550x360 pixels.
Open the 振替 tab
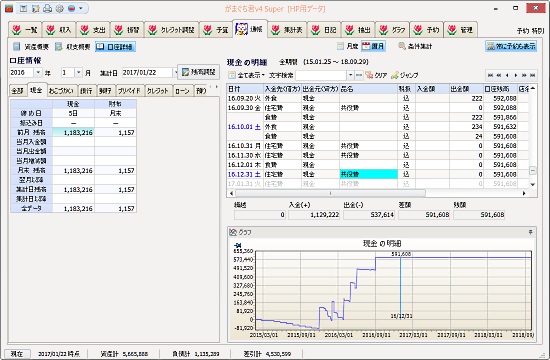(127, 30)
